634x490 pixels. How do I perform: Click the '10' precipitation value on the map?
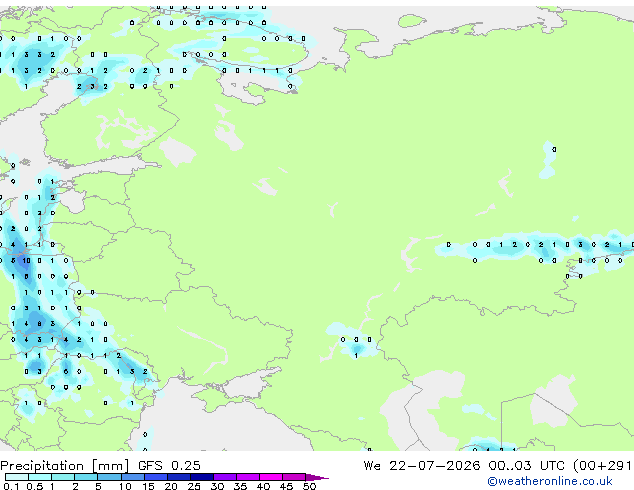point(26,261)
